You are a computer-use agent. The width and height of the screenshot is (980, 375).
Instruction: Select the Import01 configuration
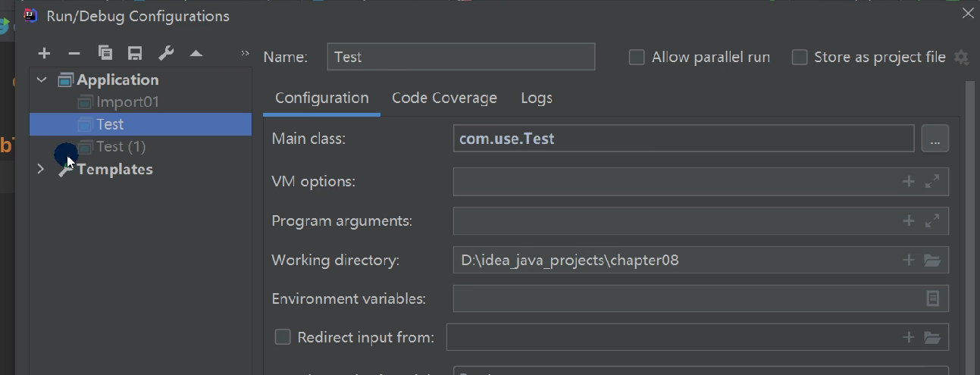click(127, 102)
